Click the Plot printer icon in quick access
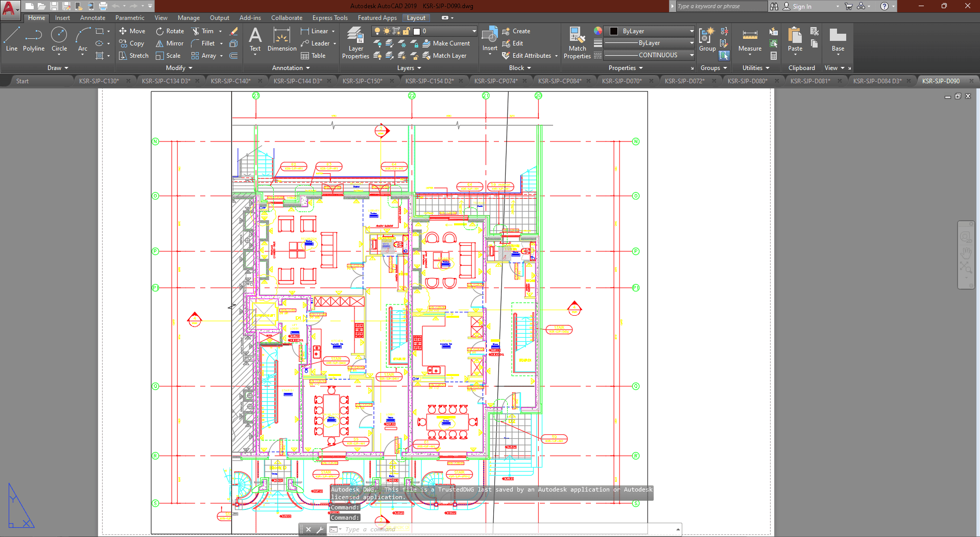 103,6
